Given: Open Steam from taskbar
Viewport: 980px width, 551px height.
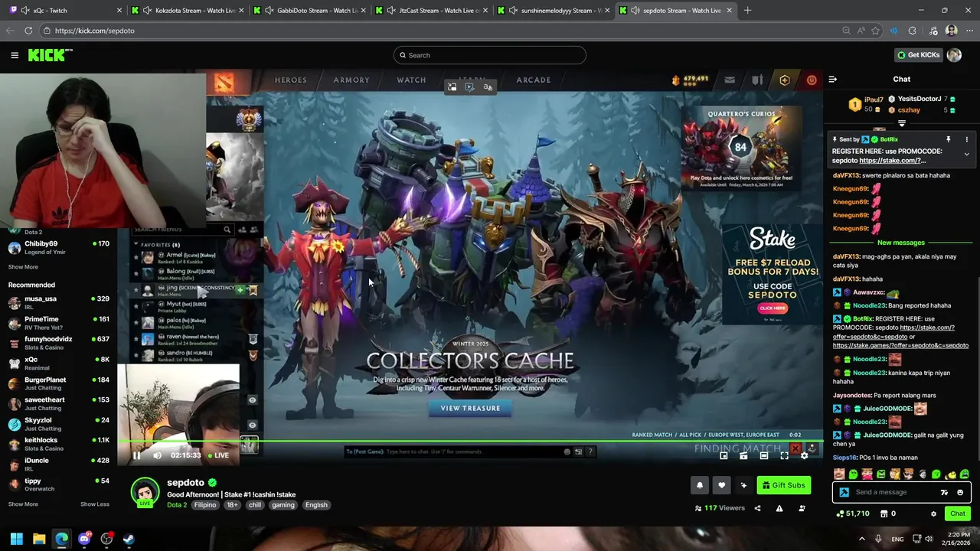Looking at the screenshot, I should tap(129, 540).
